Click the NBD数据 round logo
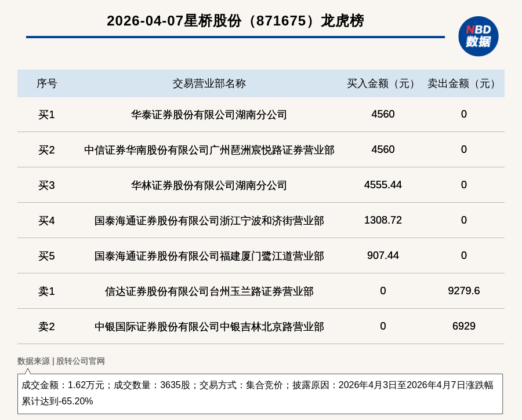The image size is (522, 420). click(478, 36)
